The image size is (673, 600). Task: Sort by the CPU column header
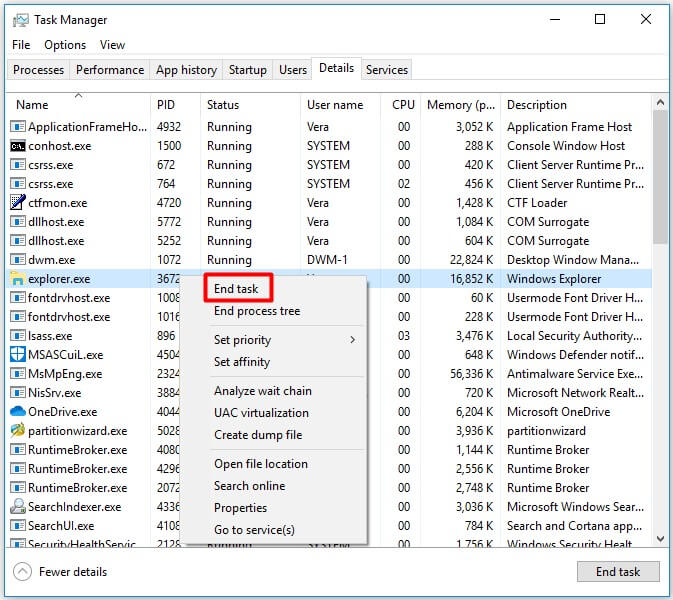pyautogui.click(x=402, y=105)
